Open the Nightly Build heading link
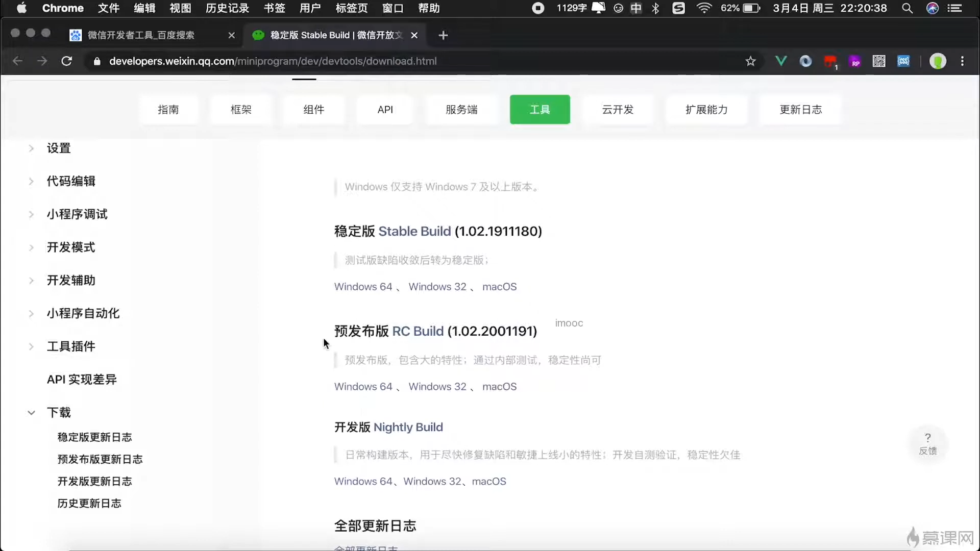The width and height of the screenshot is (980, 551). [x=408, y=427]
